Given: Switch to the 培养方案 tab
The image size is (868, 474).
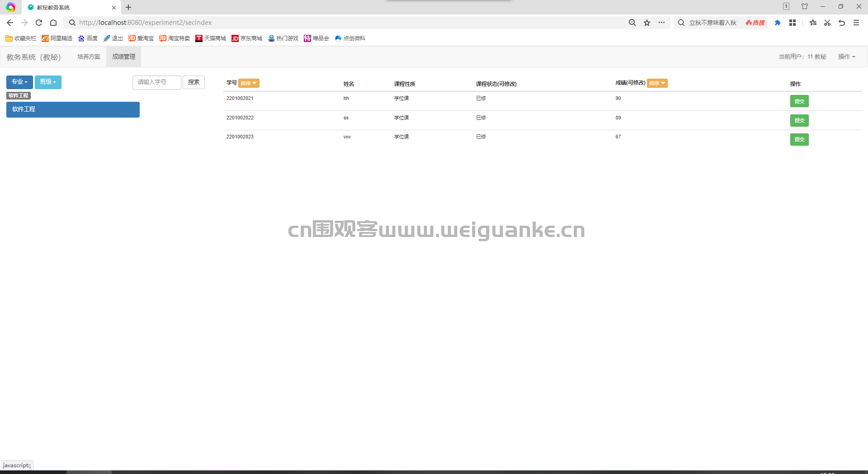Looking at the screenshot, I should click(x=89, y=57).
